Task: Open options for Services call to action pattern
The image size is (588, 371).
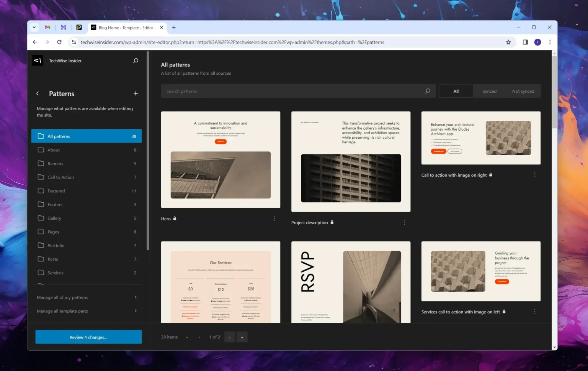Action: coord(535,311)
